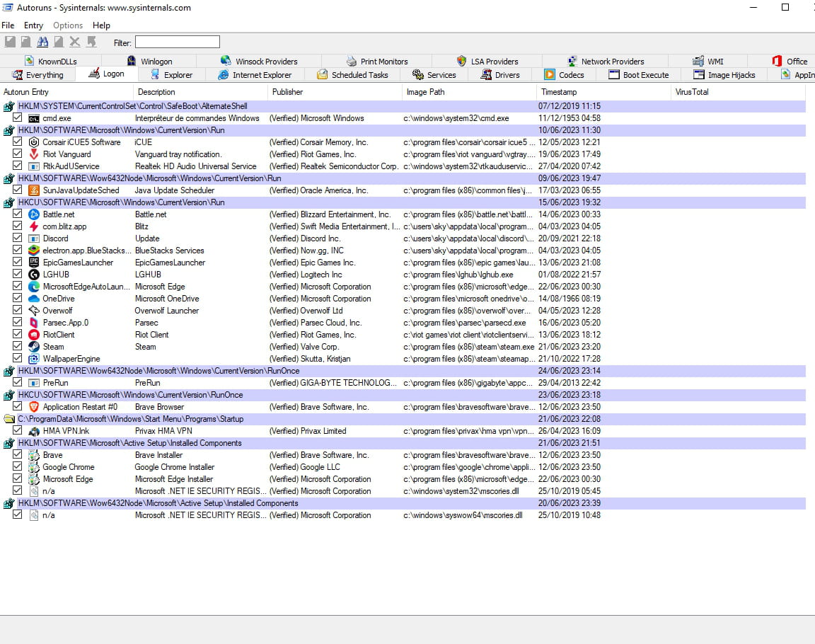The image size is (815, 644).
Task: Uncheck the Microsoft Edge installer checkbox
Action: click(x=17, y=478)
